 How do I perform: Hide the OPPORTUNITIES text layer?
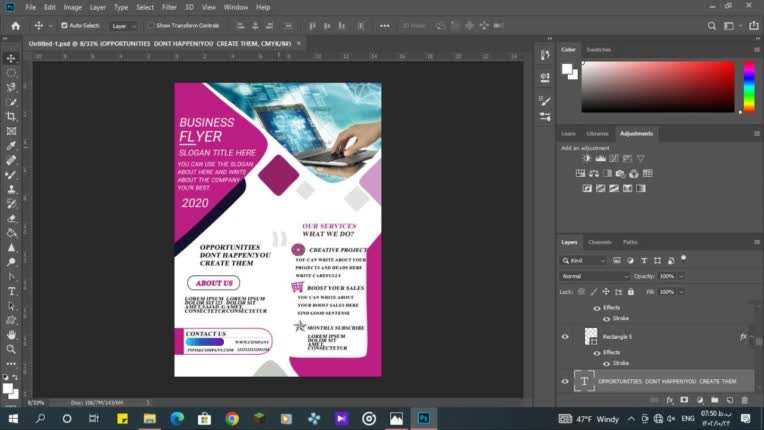tap(565, 381)
